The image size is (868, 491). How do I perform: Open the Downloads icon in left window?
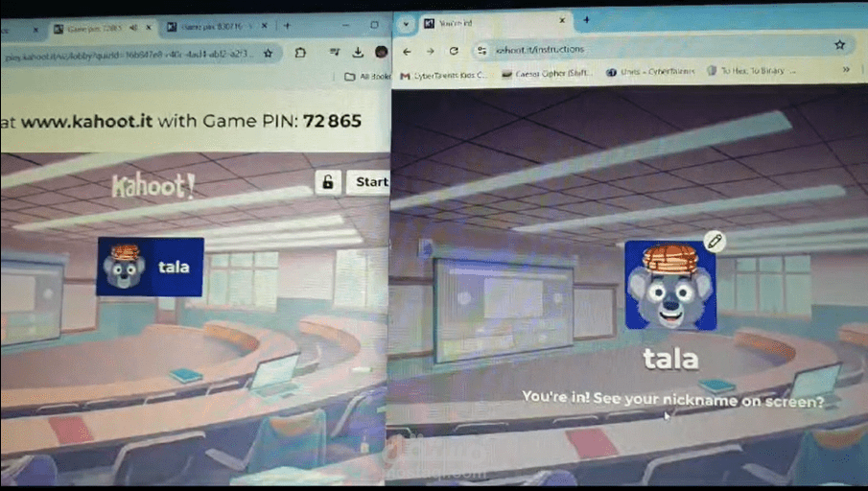pyautogui.click(x=358, y=52)
